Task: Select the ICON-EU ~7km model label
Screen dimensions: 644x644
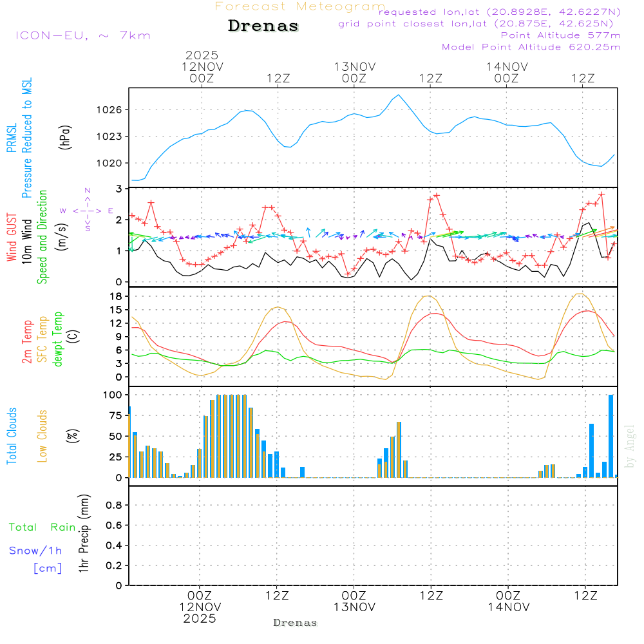Action: (82, 35)
